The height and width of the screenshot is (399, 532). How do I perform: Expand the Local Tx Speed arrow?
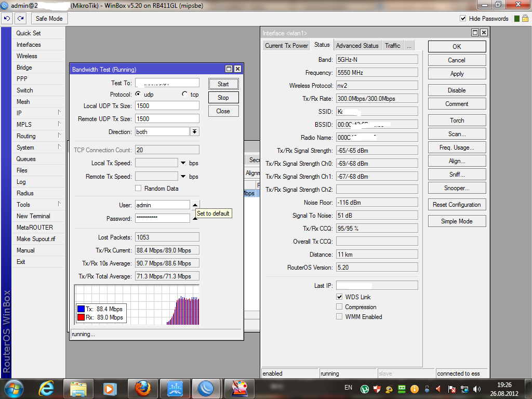[x=183, y=163]
